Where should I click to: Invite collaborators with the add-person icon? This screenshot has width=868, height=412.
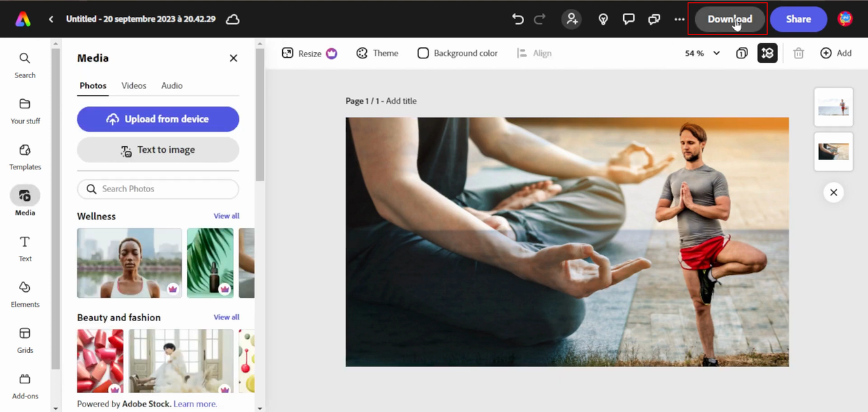572,19
